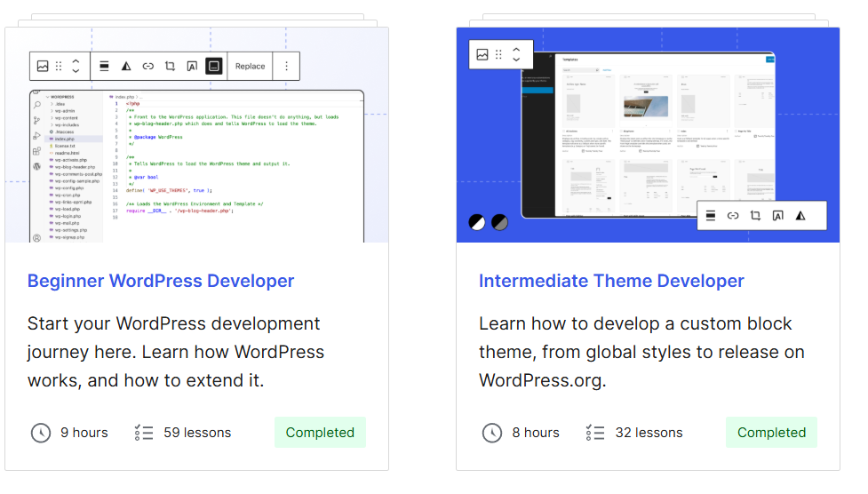
Task: Click the highlighted caption icon in Beginner card toolbar
Action: [x=214, y=67]
